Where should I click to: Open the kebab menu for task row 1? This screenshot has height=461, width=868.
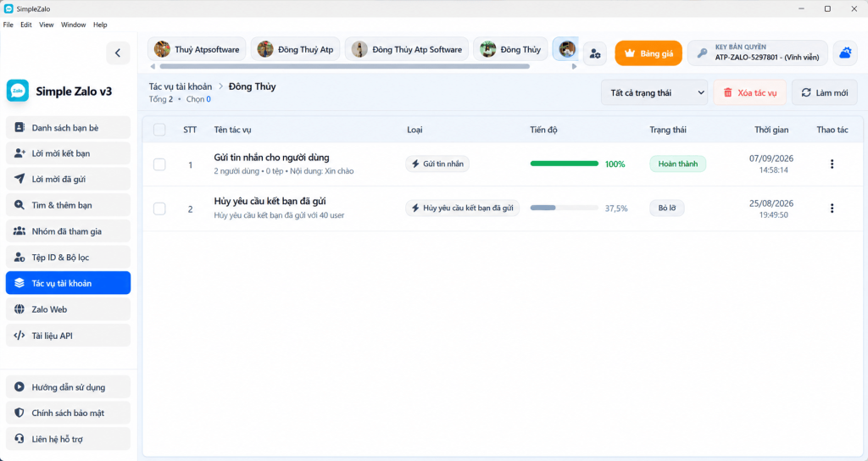click(832, 164)
